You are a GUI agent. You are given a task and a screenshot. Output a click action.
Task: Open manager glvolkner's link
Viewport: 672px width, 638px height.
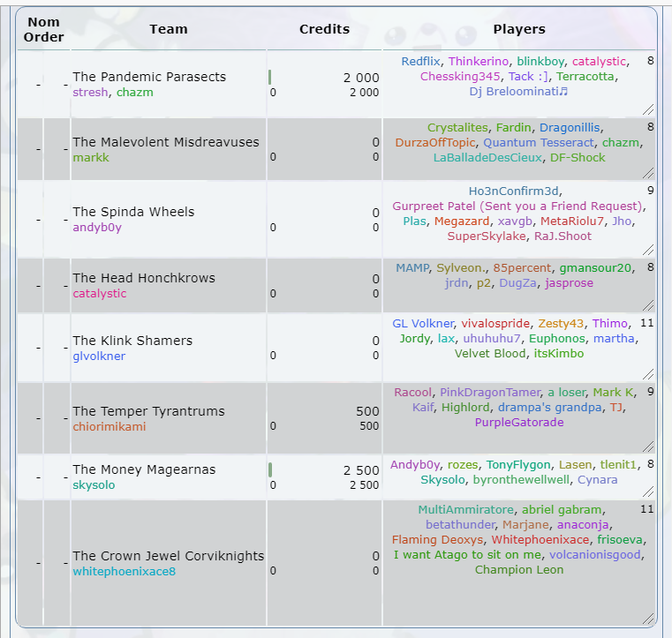[x=99, y=357]
